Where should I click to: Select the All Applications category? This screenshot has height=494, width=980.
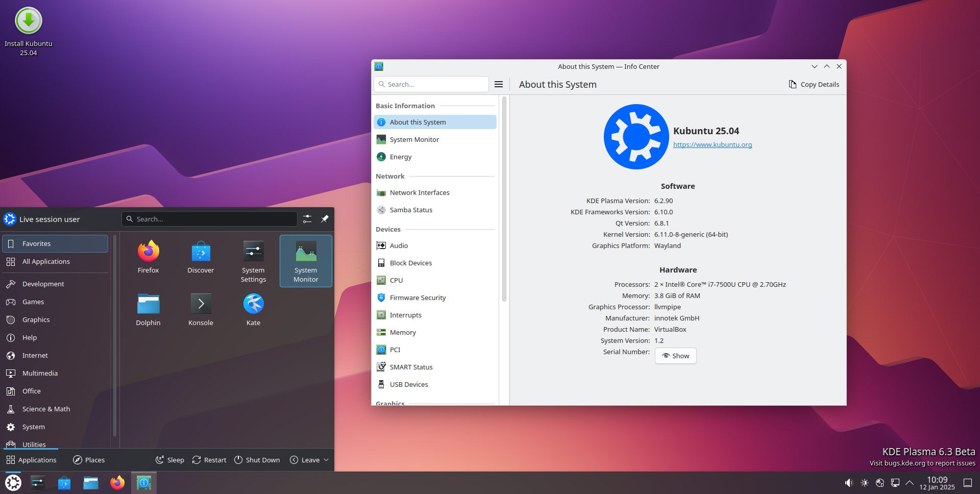coord(55,261)
